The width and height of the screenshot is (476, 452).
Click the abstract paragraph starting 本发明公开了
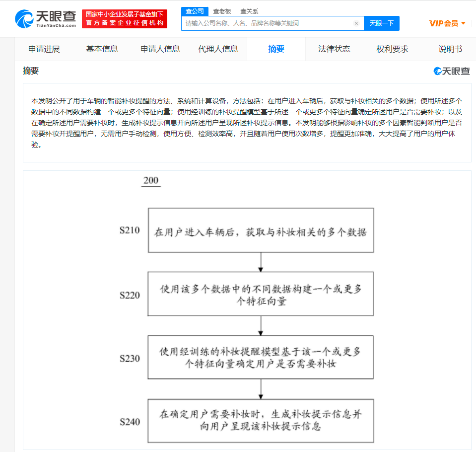click(x=247, y=123)
